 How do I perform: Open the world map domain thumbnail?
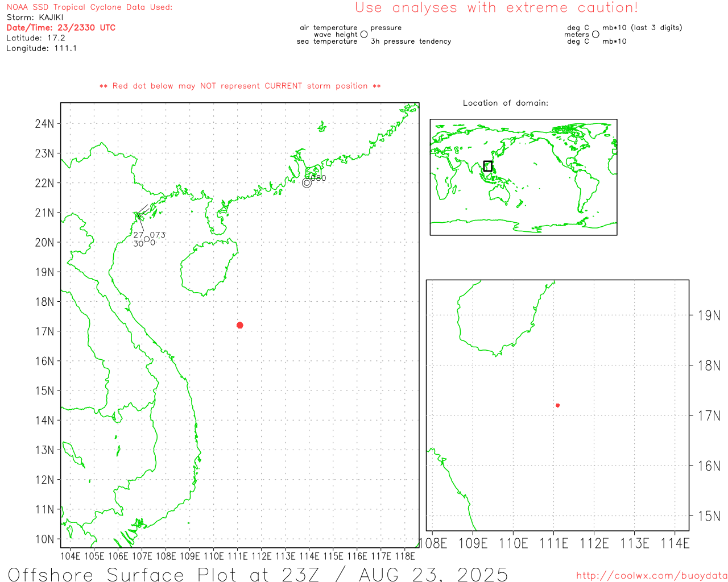(523, 177)
